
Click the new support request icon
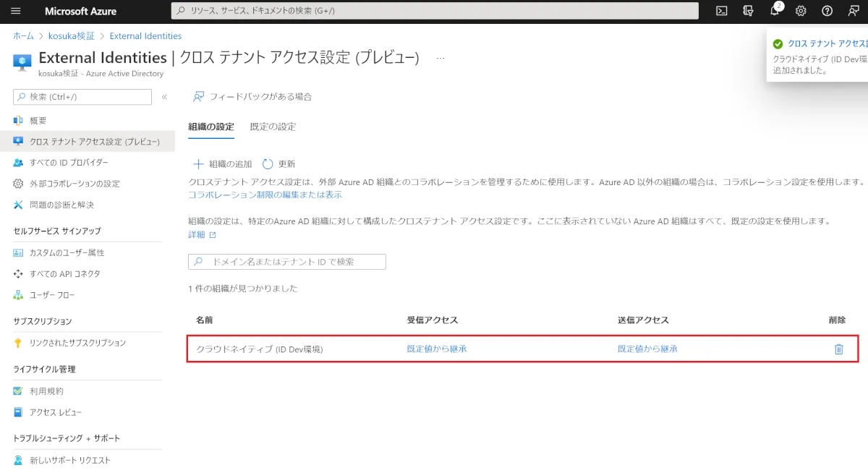pos(18,460)
